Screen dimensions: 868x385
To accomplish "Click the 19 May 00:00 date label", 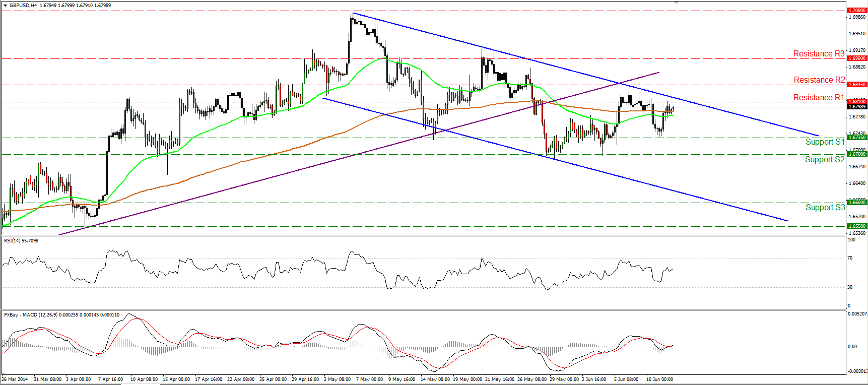I will (x=468, y=379).
